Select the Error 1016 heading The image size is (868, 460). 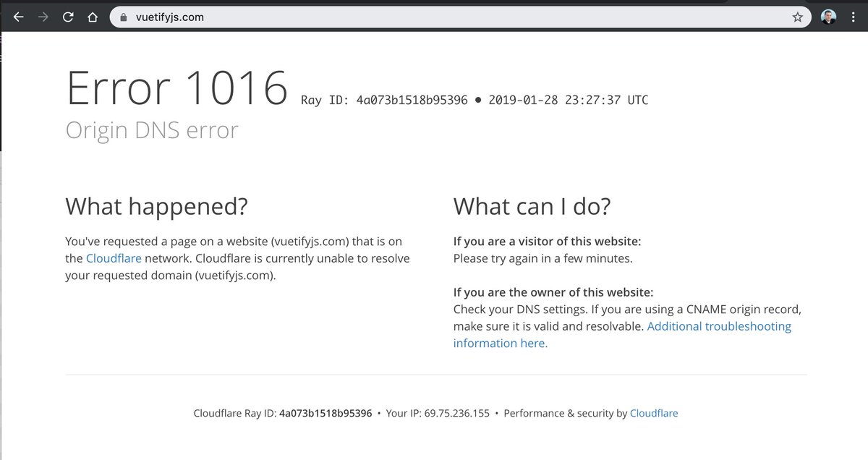tap(177, 88)
